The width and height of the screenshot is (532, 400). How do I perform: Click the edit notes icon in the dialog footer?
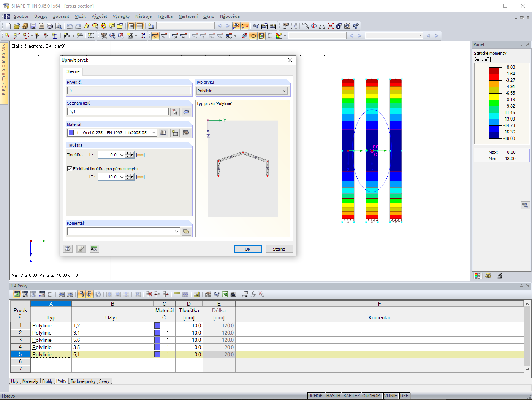pyautogui.click(x=81, y=249)
